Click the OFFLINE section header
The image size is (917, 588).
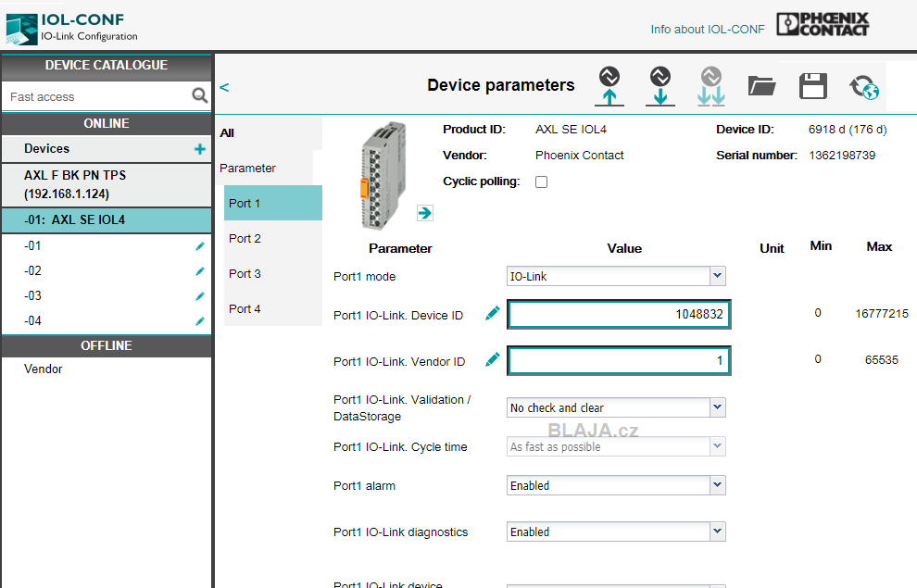point(107,345)
